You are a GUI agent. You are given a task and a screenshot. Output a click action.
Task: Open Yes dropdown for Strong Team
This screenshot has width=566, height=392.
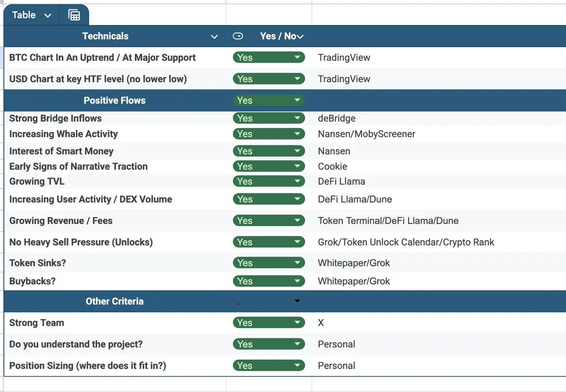click(269, 323)
